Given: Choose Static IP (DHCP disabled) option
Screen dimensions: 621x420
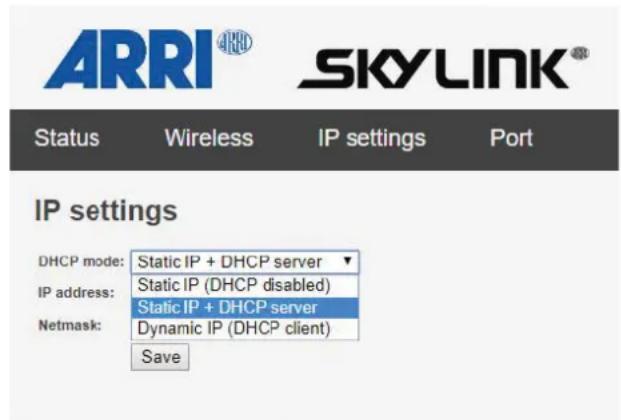Looking at the screenshot, I should [x=245, y=285].
